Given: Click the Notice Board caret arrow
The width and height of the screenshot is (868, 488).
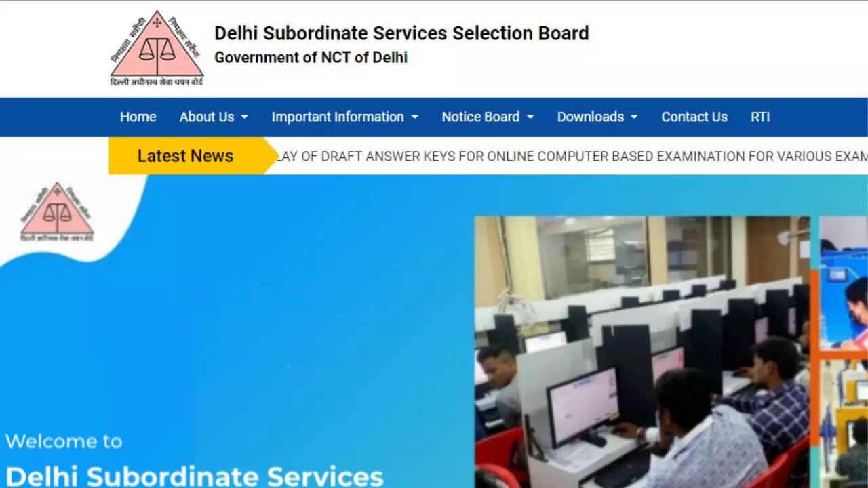Looking at the screenshot, I should 530,117.
